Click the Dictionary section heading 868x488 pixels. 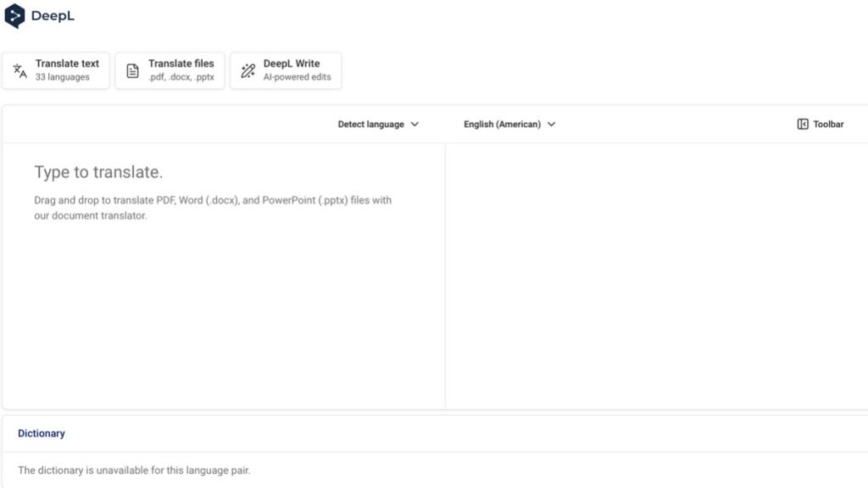(42, 433)
